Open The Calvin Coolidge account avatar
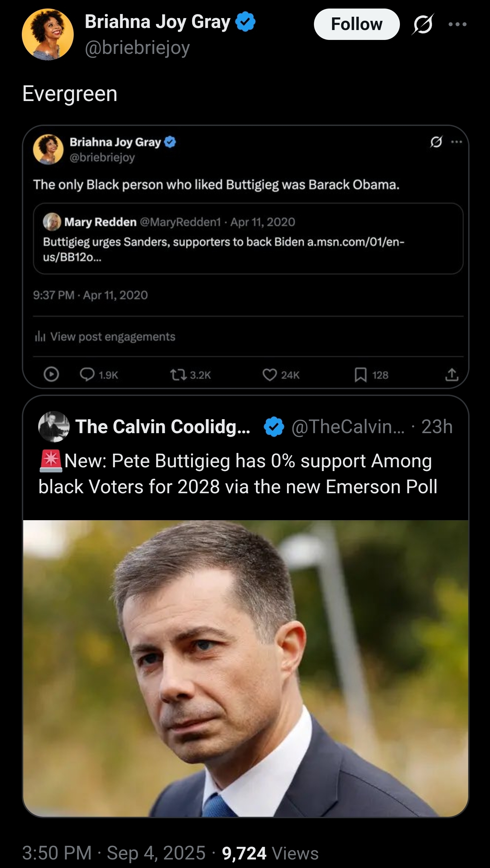The height and width of the screenshot is (868, 490). [x=54, y=427]
